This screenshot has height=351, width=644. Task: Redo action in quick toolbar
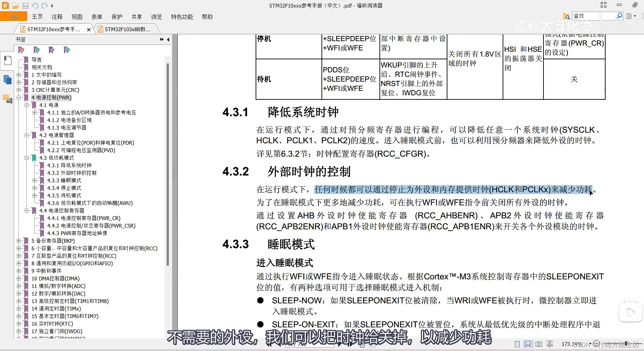[45, 6]
